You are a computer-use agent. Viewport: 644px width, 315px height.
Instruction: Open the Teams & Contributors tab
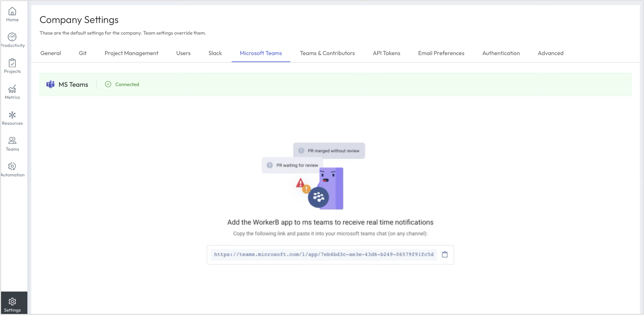(327, 53)
